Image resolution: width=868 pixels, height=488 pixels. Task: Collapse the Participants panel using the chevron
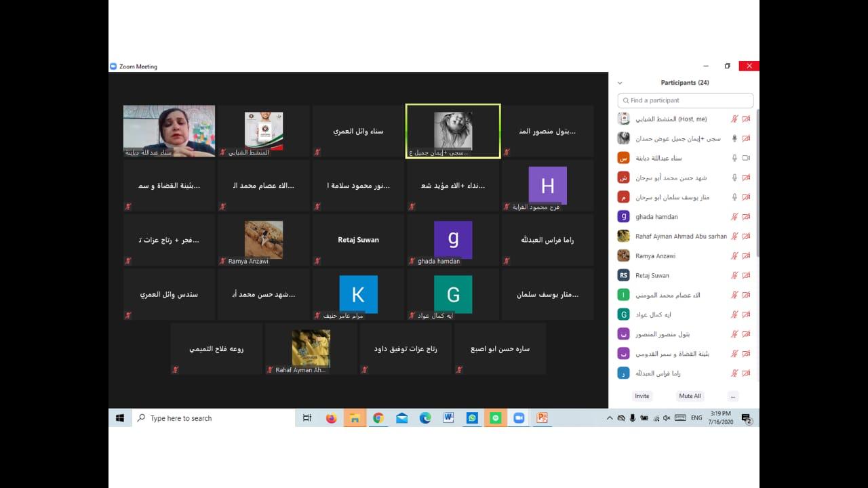(620, 83)
